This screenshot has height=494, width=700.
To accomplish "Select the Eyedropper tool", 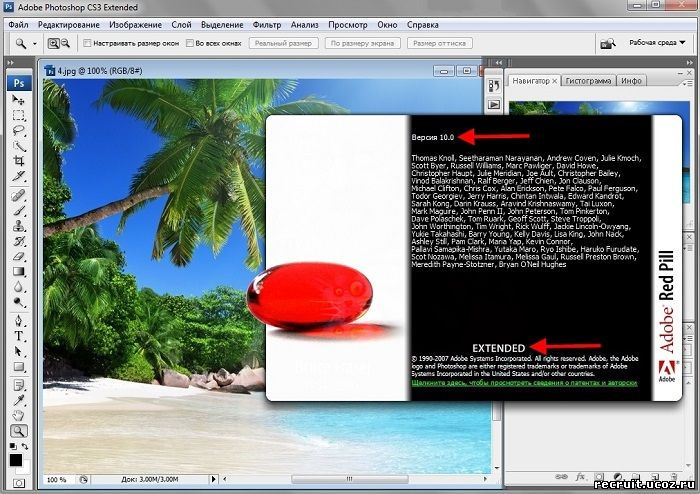I will (x=18, y=400).
